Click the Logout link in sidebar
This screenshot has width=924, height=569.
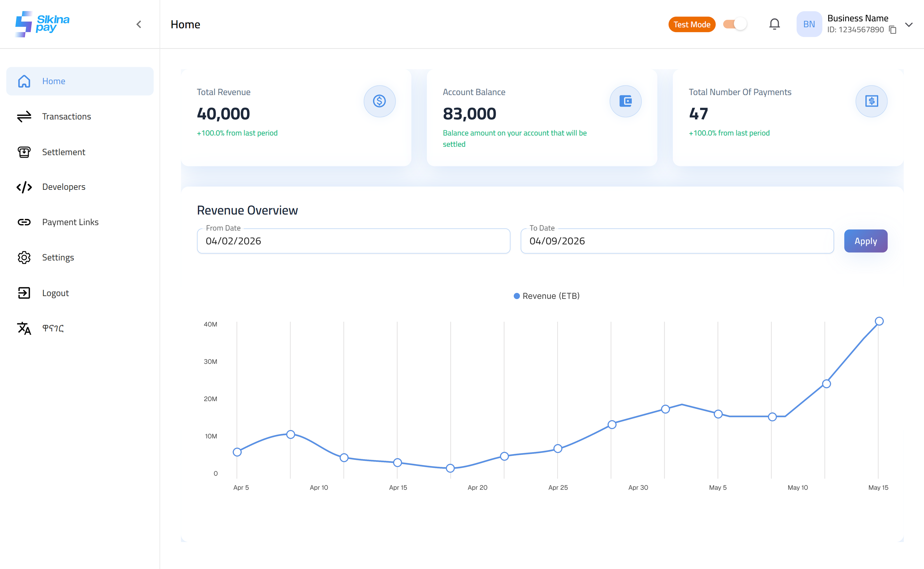pos(55,293)
